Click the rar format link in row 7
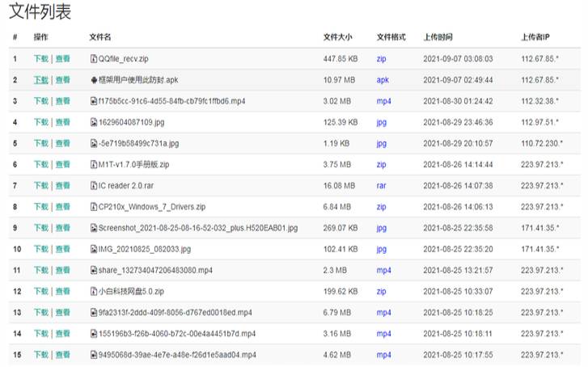 (381, 186)
